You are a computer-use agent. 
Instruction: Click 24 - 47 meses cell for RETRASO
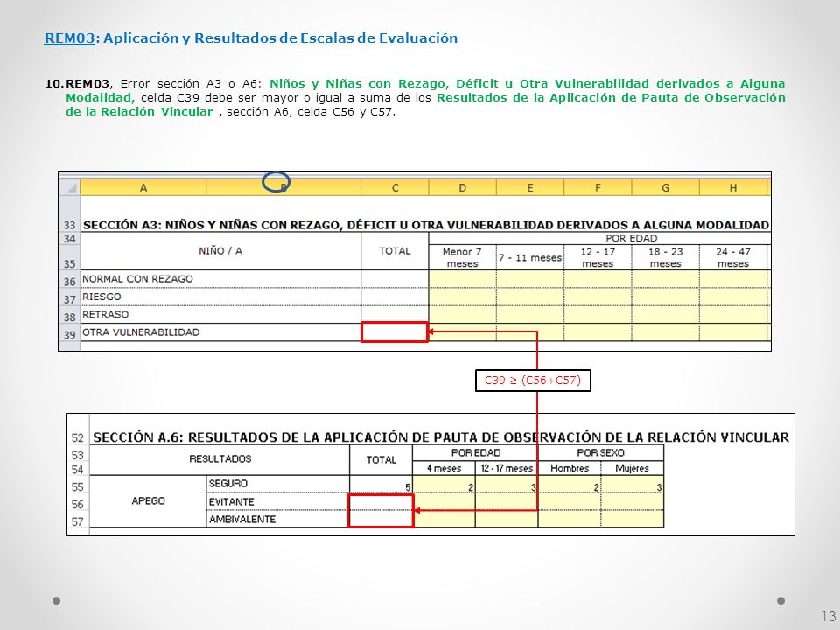click(x=733, y=314)
